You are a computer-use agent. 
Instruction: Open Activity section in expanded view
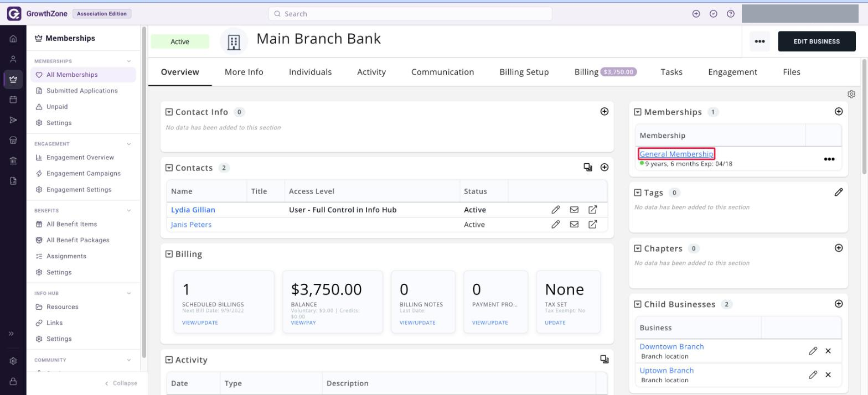(x=604, y=359)
